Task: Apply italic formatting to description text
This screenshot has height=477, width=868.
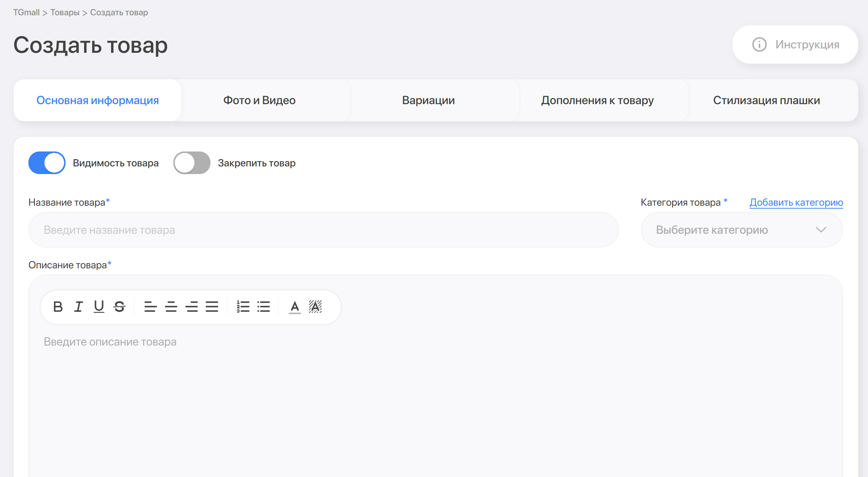Action: pyautogui.click(x=78, y=307)
